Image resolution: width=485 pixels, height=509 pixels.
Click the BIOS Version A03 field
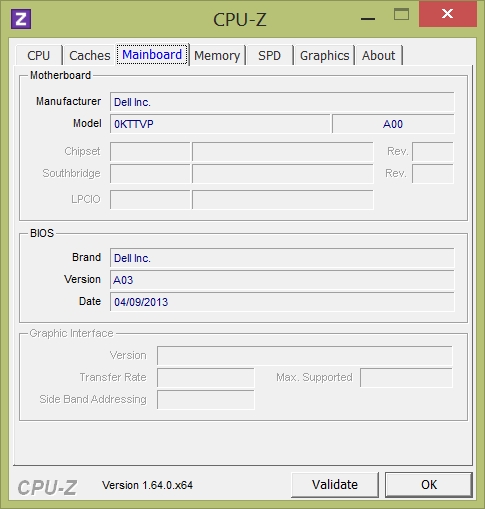pos(282,280)
